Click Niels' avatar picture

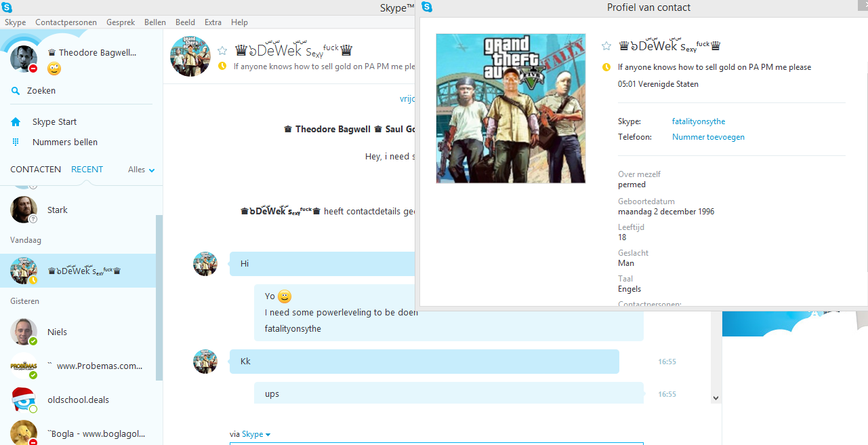(24, 332)
